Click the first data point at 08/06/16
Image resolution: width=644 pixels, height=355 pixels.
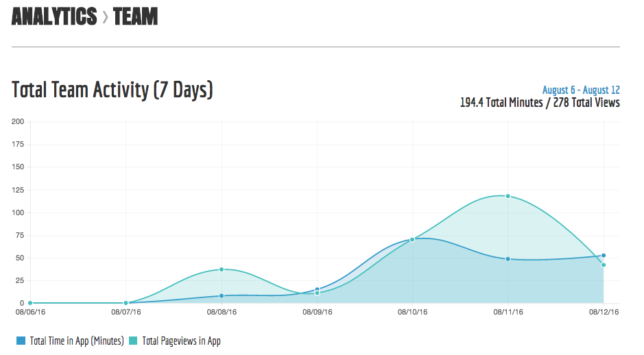click(30, 303)
